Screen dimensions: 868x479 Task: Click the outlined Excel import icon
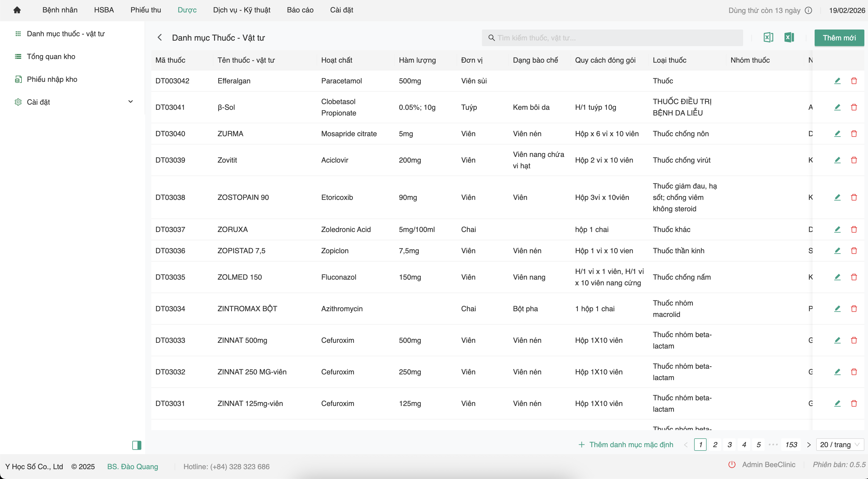(768, 37)
